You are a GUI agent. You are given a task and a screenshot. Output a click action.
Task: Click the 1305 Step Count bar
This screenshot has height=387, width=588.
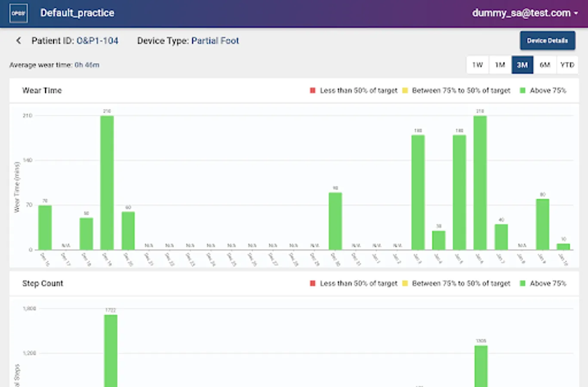pos(481,366)
